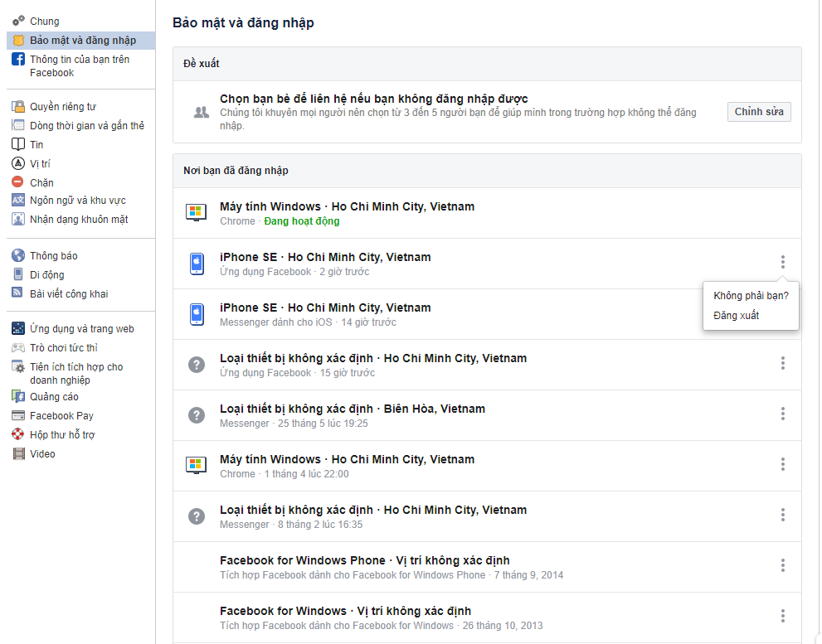Click the Chỉnh sửa button

point(759,112)
